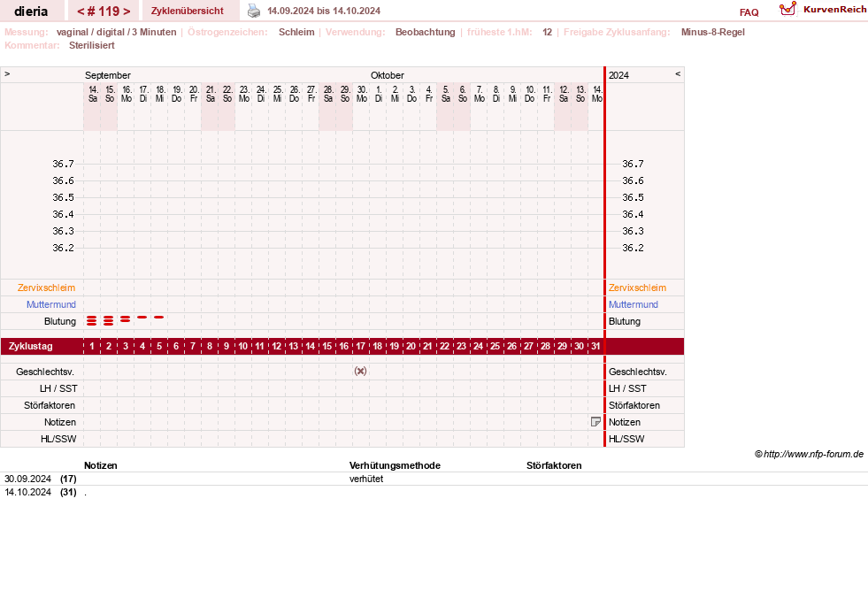The height and width of the screenshot is (606, 868).
Task: Click the Zervixschleim label on left
Action: click(46, 288)
